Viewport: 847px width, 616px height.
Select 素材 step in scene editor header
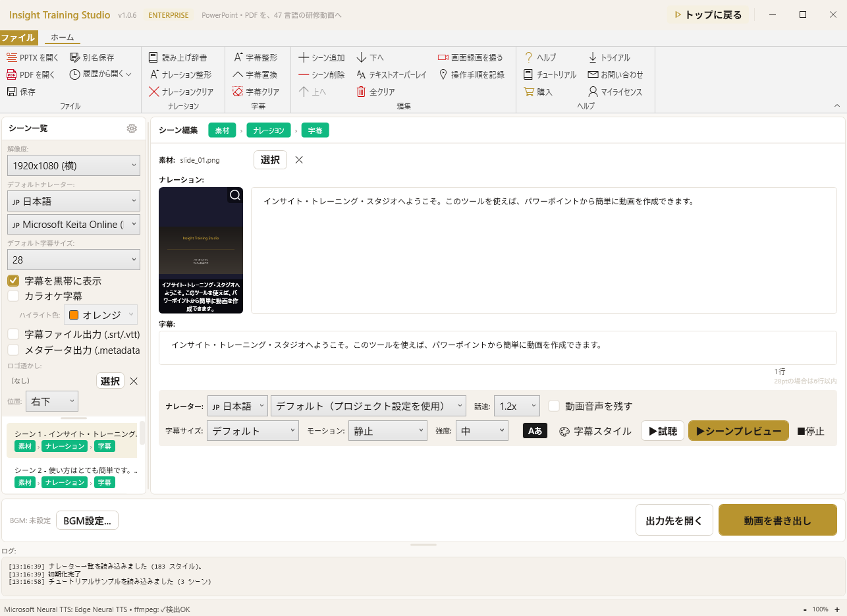222,130
